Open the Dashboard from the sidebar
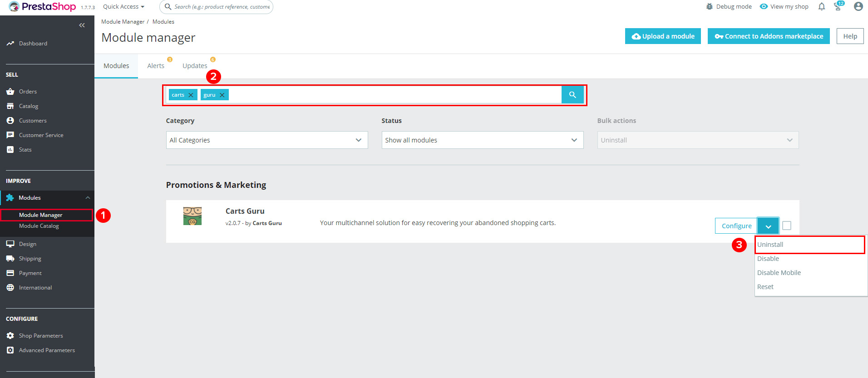Image resolution: width=868 pixels, height=378 pixels. pos(33,44)
